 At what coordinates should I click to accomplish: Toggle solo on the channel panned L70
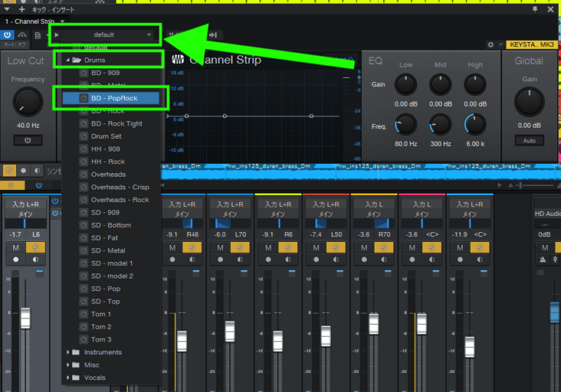coord(240,248)
